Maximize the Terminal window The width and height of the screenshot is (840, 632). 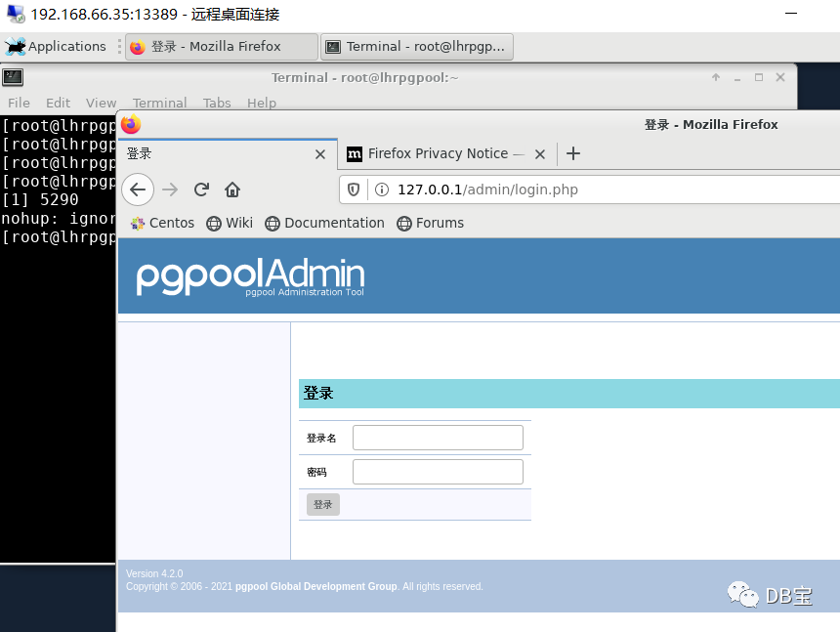(759, 77)
